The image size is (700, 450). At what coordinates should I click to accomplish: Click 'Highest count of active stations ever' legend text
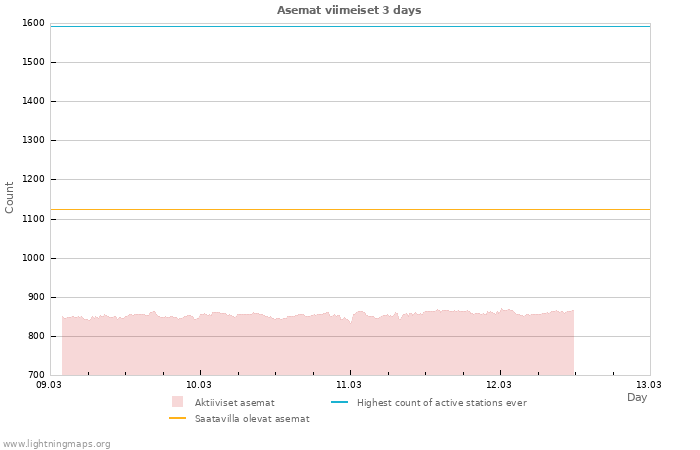pyautogui.click(x=441, y=403)
